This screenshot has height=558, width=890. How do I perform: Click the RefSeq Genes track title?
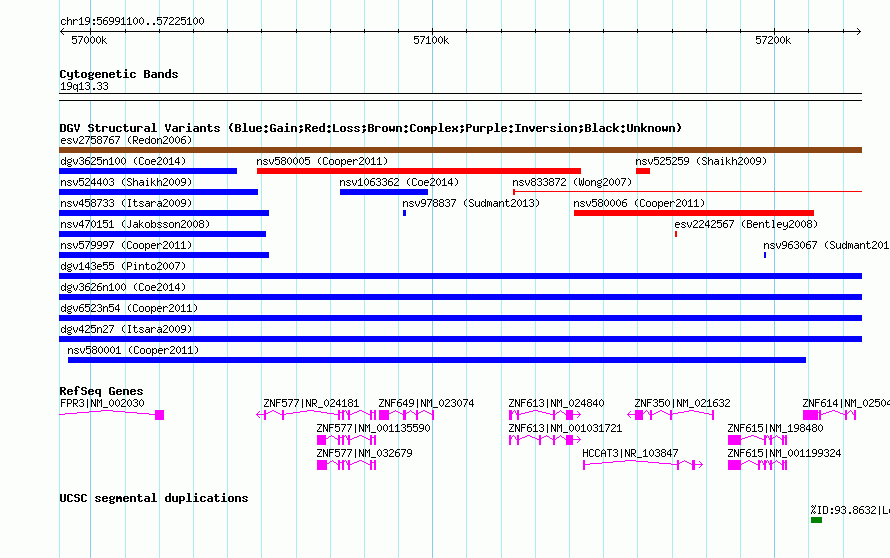tap(101, 391)
